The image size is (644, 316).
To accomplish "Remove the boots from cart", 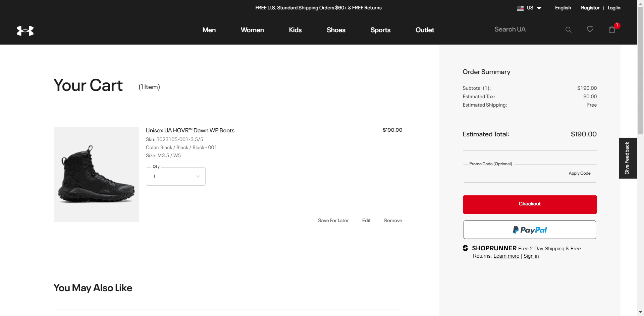I will click(x=393, y=220).
